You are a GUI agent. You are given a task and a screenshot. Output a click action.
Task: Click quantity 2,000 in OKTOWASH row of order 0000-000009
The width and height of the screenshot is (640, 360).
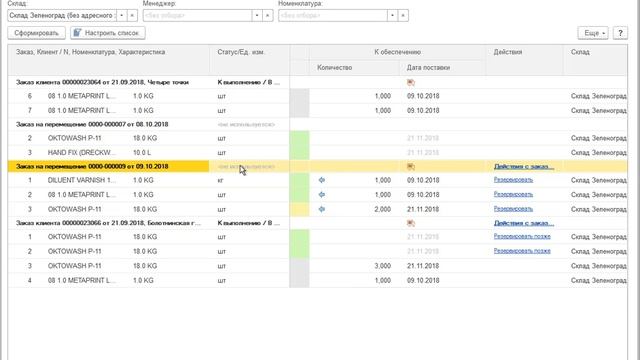pos(383,209)
